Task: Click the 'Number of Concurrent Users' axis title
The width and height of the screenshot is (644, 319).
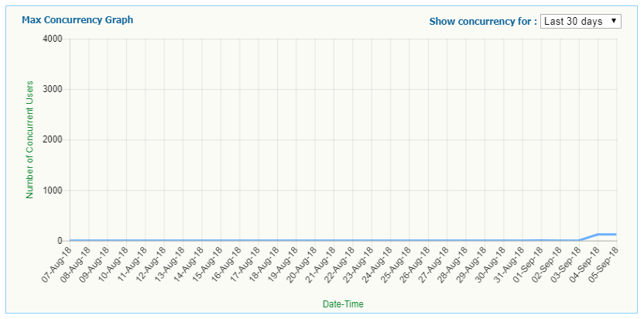Action: point(30,139)
